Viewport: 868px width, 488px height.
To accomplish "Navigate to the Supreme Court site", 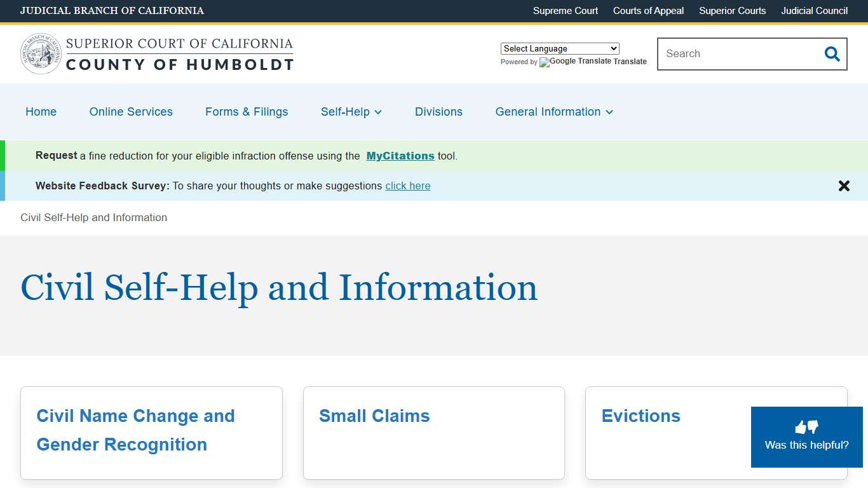I will [x=565, y=11].
